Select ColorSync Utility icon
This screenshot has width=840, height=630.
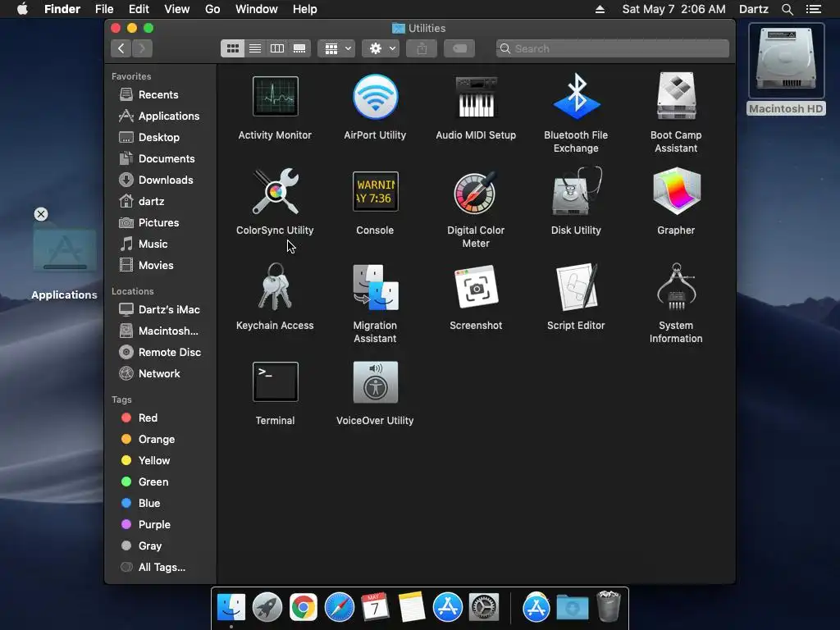(x=276, y=191)
